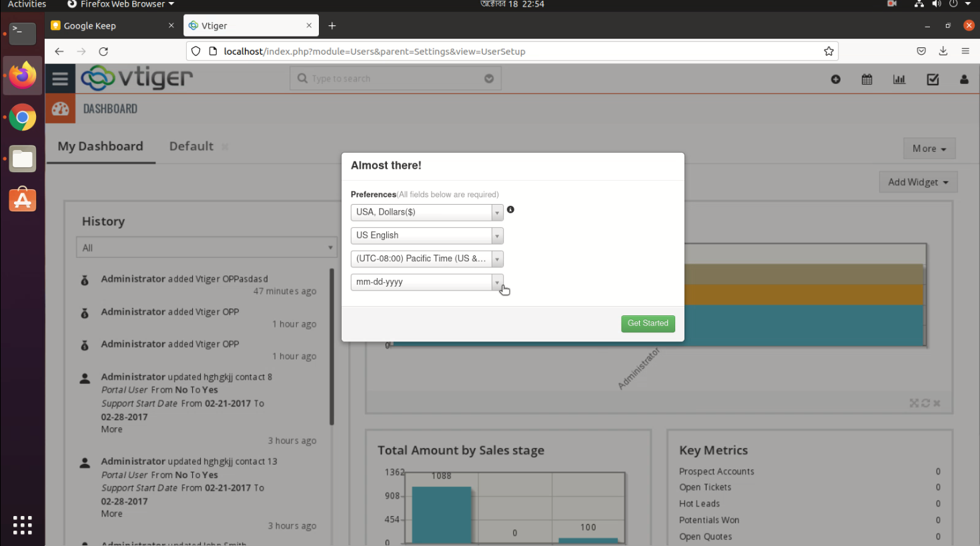Click the Get Started button

tap(647, 323)
